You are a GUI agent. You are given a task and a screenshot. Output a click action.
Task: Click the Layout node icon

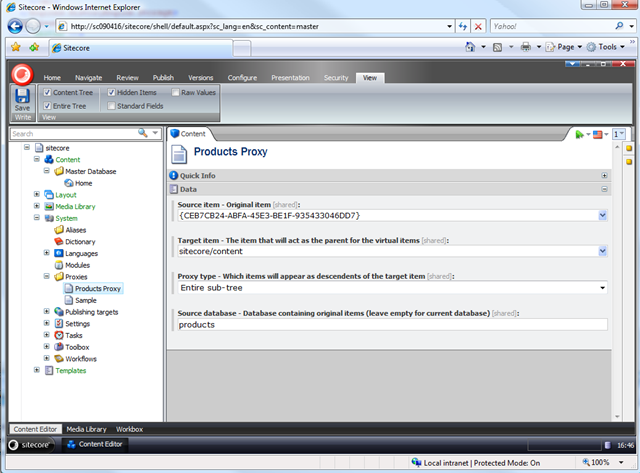click(x=49, y=195)
